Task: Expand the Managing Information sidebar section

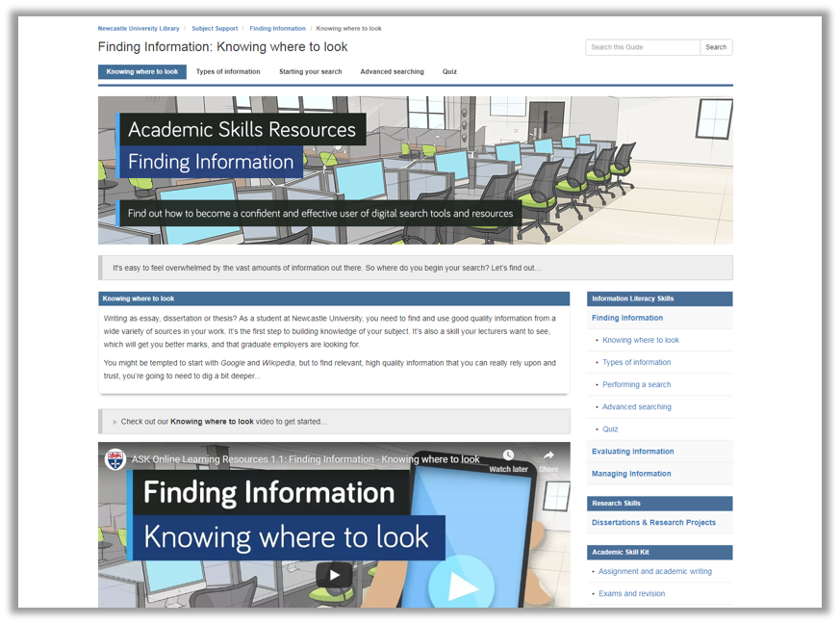Action: pos(631,474)
